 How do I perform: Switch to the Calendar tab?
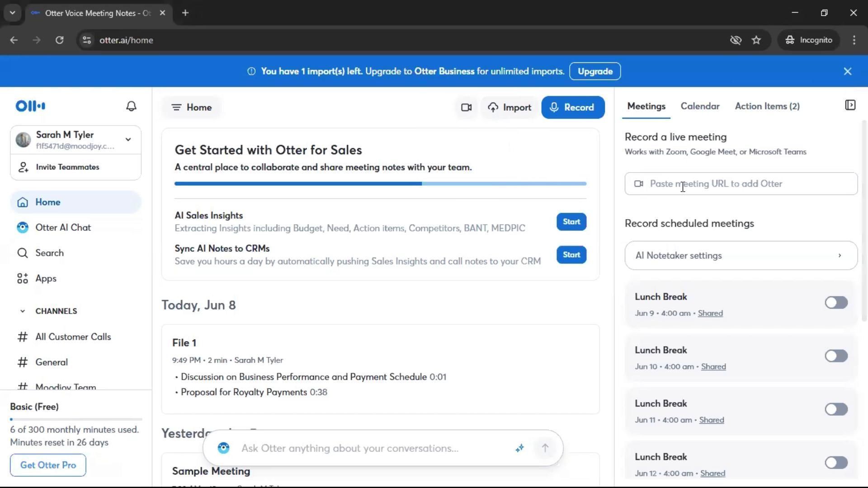point(699,106)
